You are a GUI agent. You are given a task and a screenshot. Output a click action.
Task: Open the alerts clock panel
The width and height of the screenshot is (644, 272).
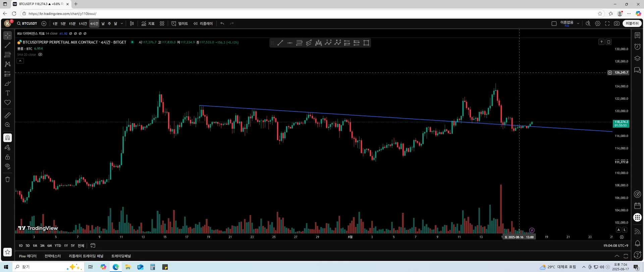tap(637, 47)
